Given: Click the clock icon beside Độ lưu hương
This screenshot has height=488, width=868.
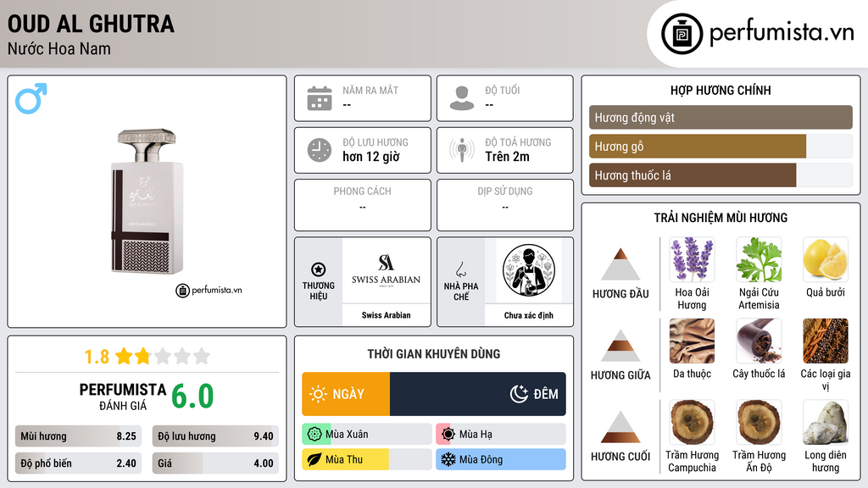Looking at the screenshot, I should coord(320,150).
